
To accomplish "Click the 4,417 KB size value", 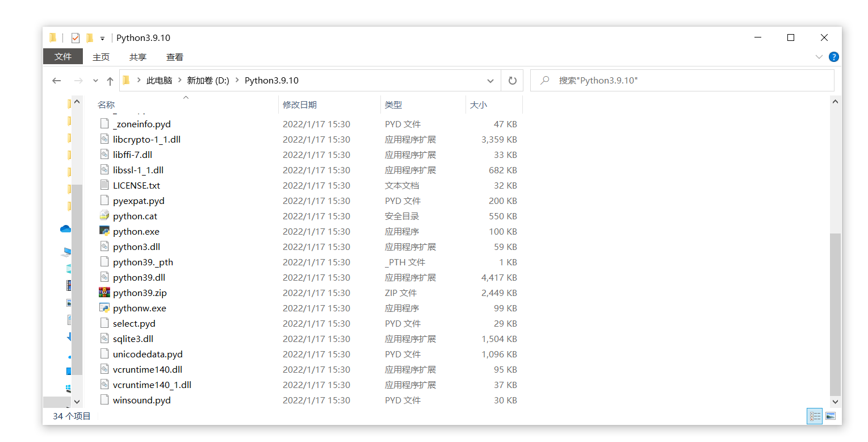I will (499, 277).
